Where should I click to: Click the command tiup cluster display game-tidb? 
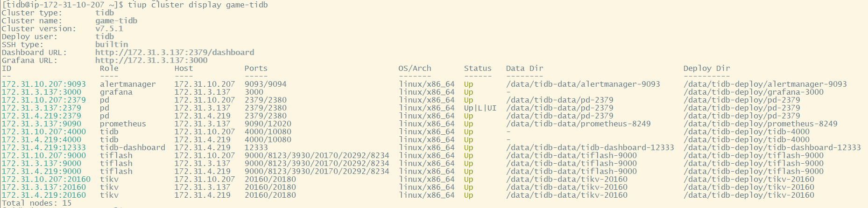198,5
